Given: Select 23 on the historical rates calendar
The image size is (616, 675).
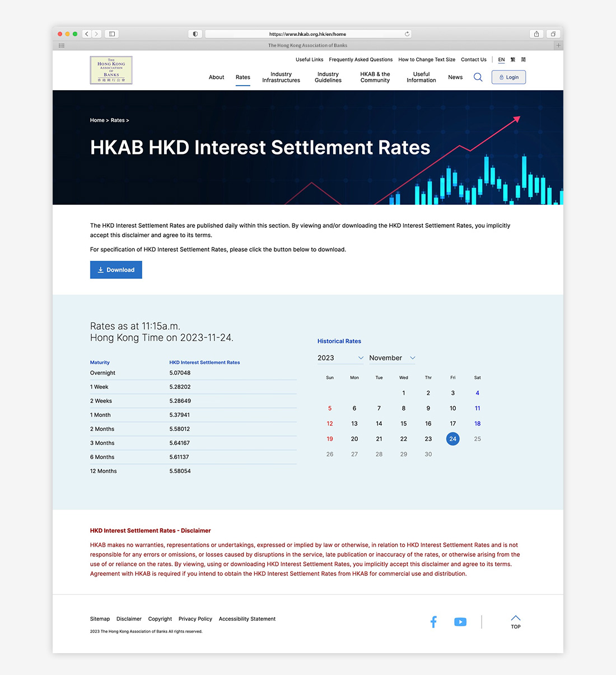Looking at the screenshot, I should pos(428,439).
